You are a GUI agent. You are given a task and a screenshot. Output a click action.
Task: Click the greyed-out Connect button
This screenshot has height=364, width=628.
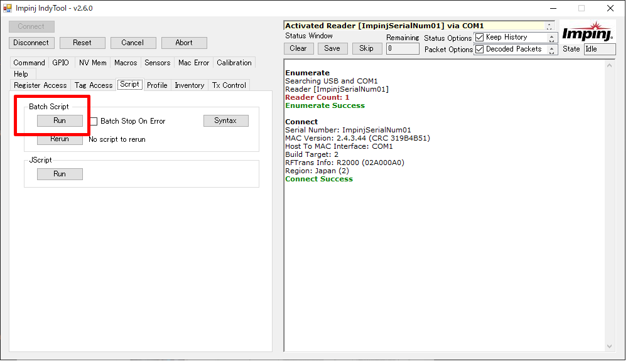point(31,26)
